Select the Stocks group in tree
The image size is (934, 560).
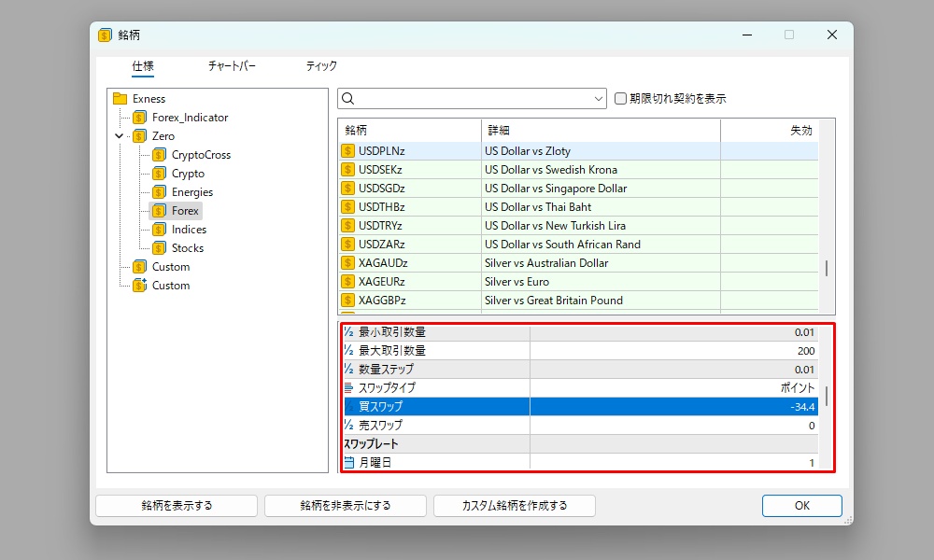click(187, 248)
